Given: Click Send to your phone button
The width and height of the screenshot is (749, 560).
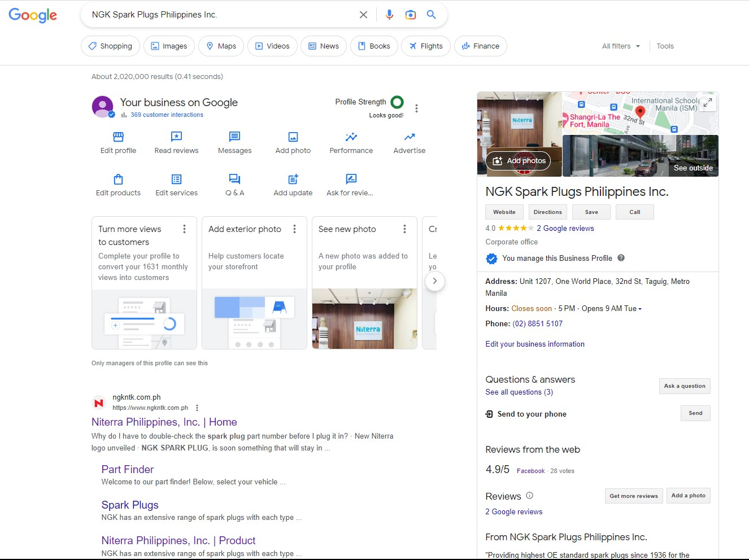Looking at the screenshot, I should pyautogui.click(x=695, y=413).
